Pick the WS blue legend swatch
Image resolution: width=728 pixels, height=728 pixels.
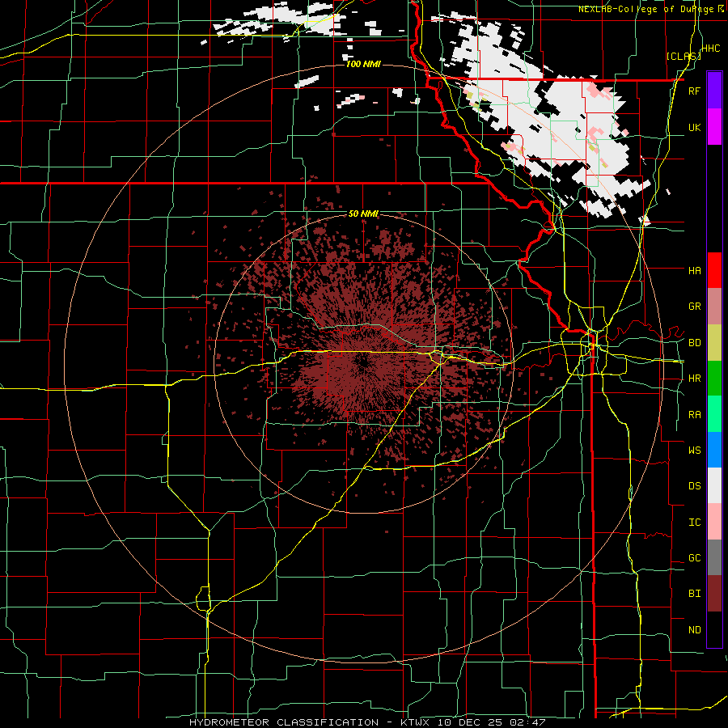(714, 450)
